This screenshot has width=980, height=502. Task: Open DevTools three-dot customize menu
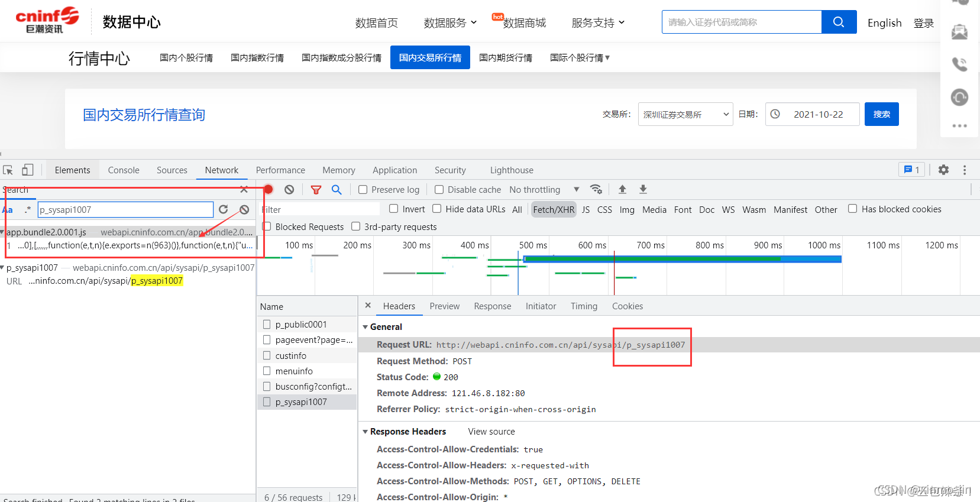pyautogui.click(x=965, y=170)
